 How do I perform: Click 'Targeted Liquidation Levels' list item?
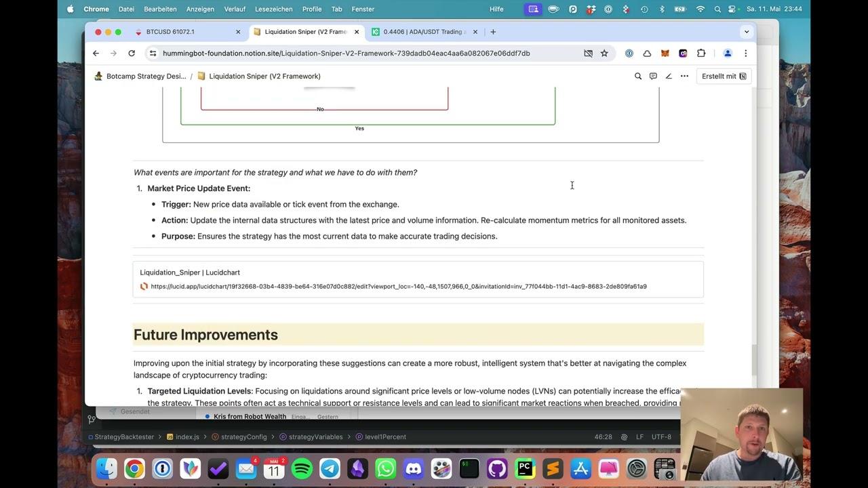click(199, 391)
